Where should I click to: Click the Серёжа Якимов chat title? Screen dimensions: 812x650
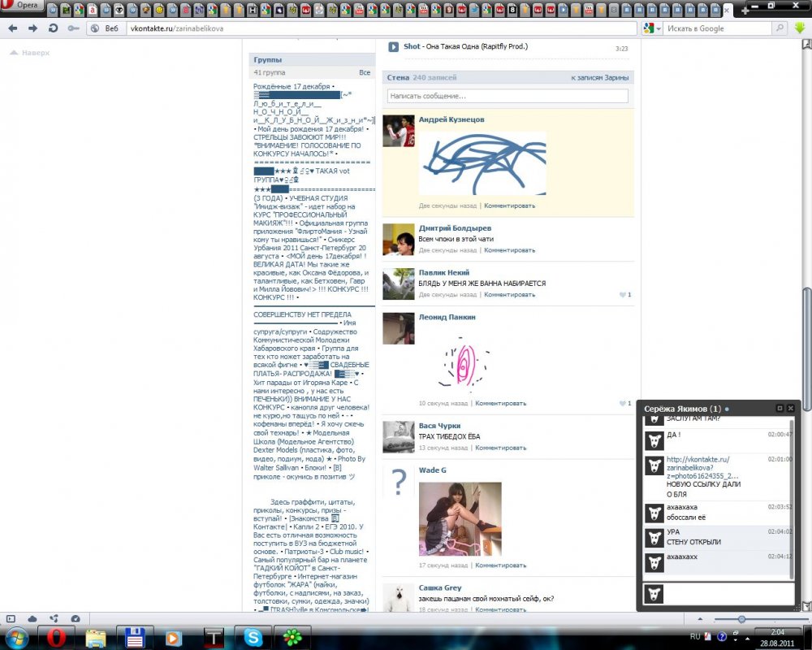[683, 409]
